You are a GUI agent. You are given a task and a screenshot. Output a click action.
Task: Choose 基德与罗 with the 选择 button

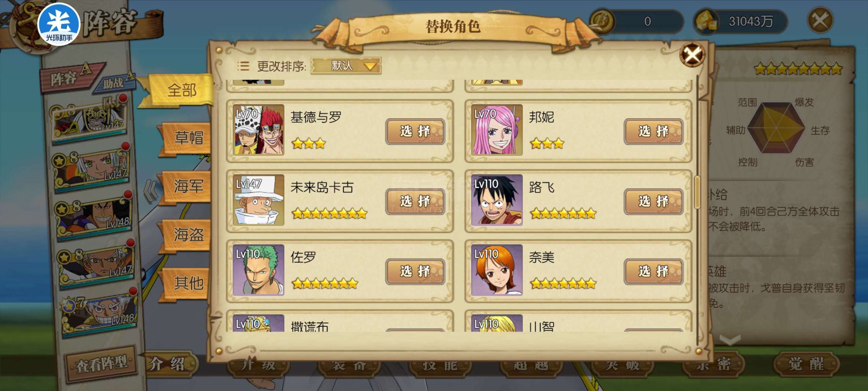415,132
